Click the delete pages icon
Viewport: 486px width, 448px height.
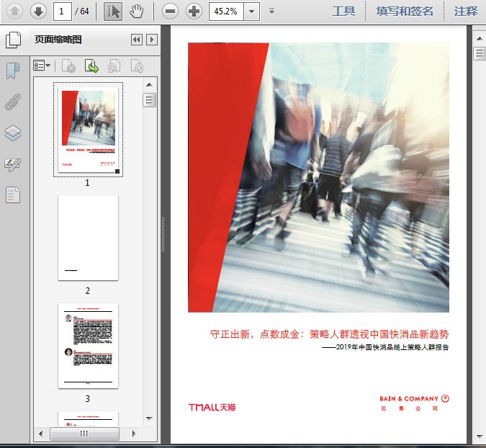(x=68, y=66)
